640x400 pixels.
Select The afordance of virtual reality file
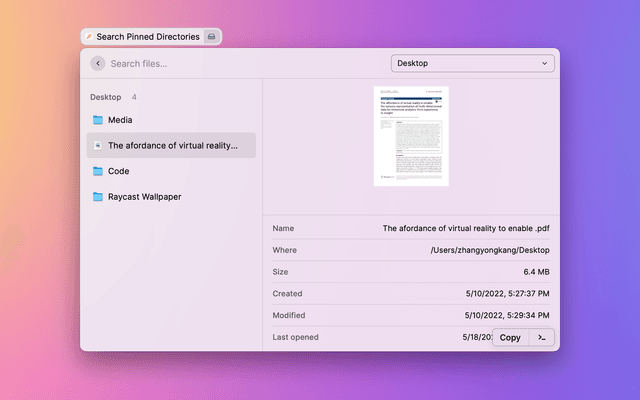click(172, 145)
